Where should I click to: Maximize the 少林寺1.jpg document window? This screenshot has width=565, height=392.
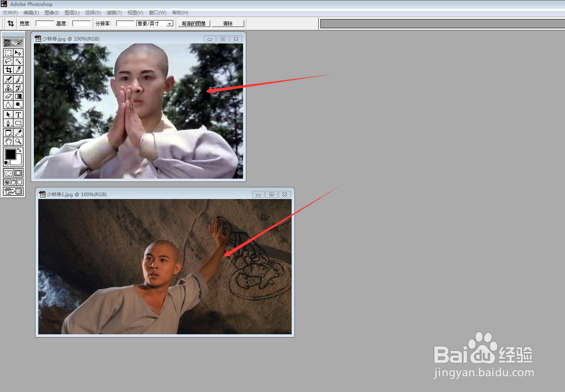271,195
